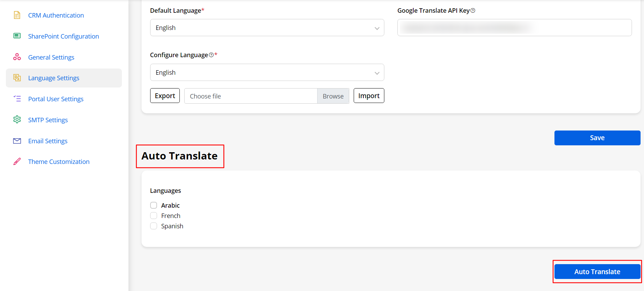Open Language Settings in the sidebar
This screenshot has height=291, width=644.
pyautogui.click(x=54, y=78)
